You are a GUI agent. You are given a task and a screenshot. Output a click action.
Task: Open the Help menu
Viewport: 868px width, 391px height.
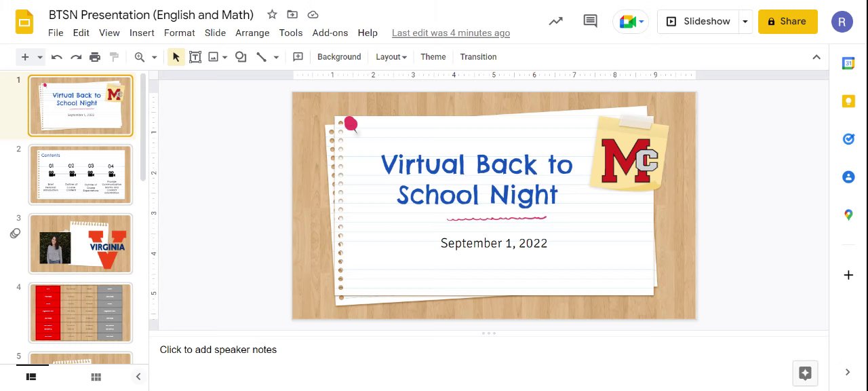[368, 33]
